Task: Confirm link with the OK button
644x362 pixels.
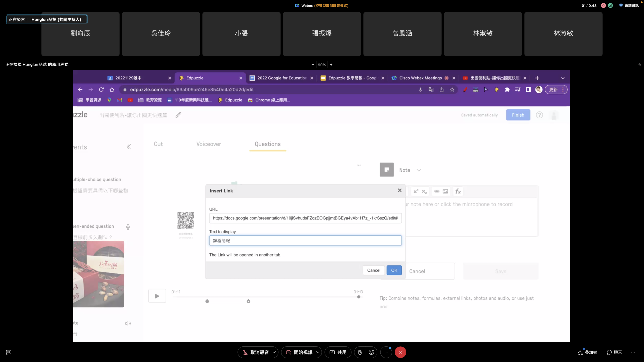Action: (394, 270)
